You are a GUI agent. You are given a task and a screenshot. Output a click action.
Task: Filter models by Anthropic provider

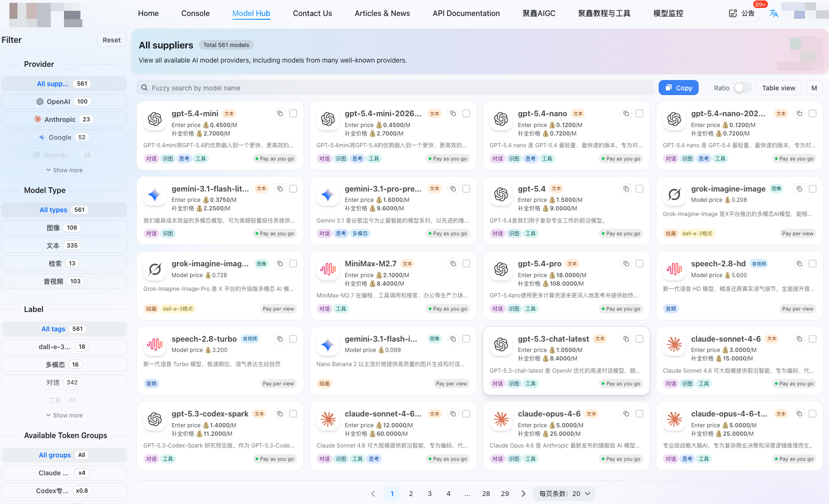tap(64, 119)
